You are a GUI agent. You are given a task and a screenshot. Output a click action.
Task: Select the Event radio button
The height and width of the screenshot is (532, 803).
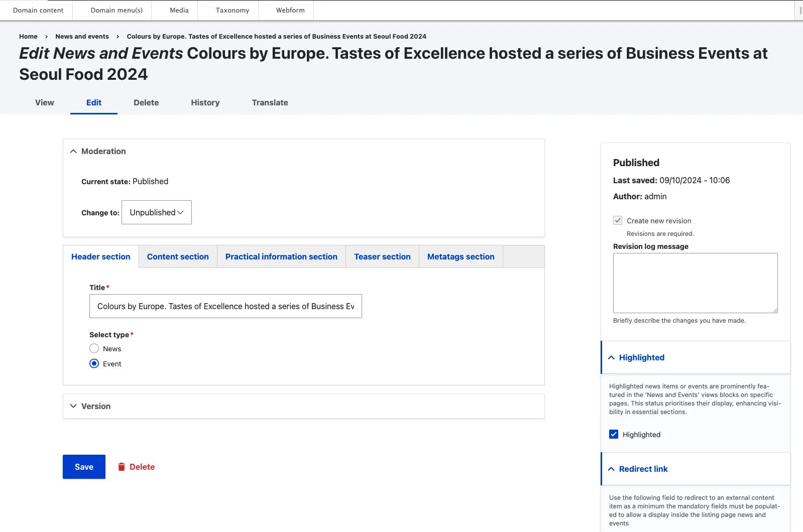[94, 363]
